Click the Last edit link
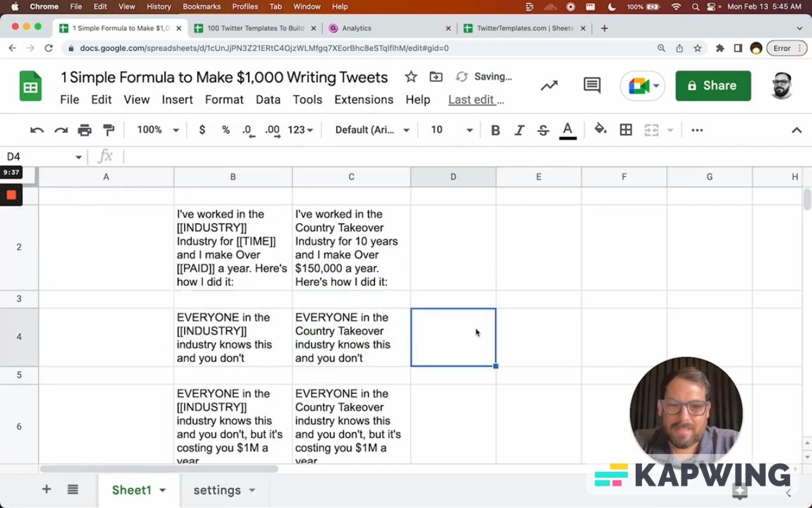Image resolution: width=812 pixels, height=508 pixels. click(x=476, y=100)
